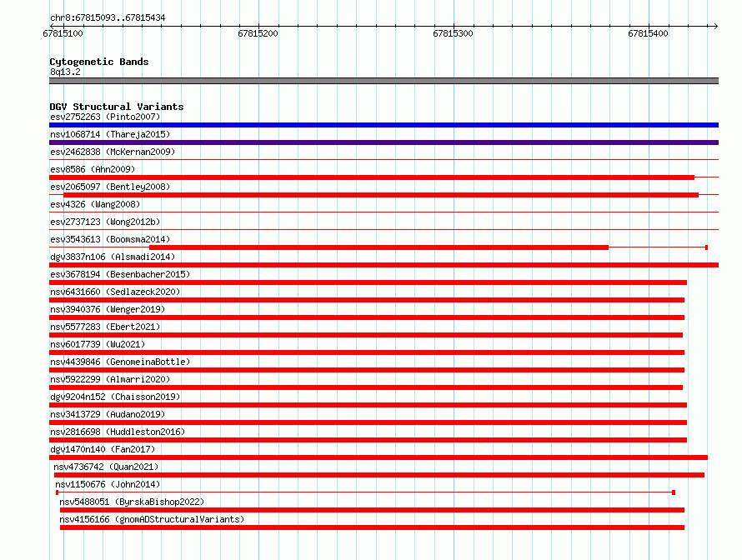Click nsv2816698 (Huddleston2016) label
The height and width of the screenshot is (560, 742).
118,432
